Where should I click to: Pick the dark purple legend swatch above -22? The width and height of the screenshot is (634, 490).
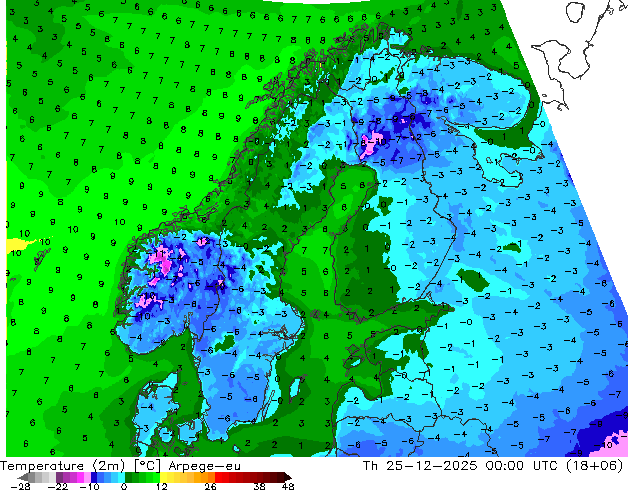coord(59,477)
